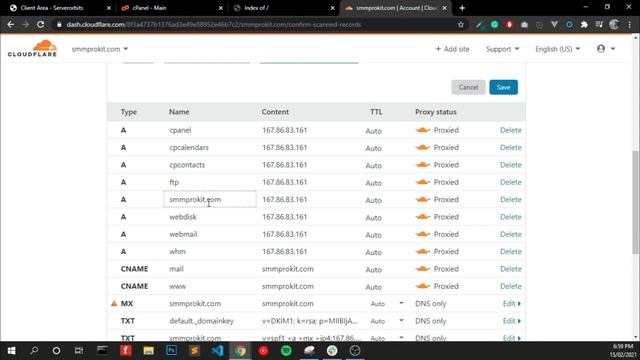The image size is (640, 360).
Task: Click Add site link
Action: click(452, 49)
